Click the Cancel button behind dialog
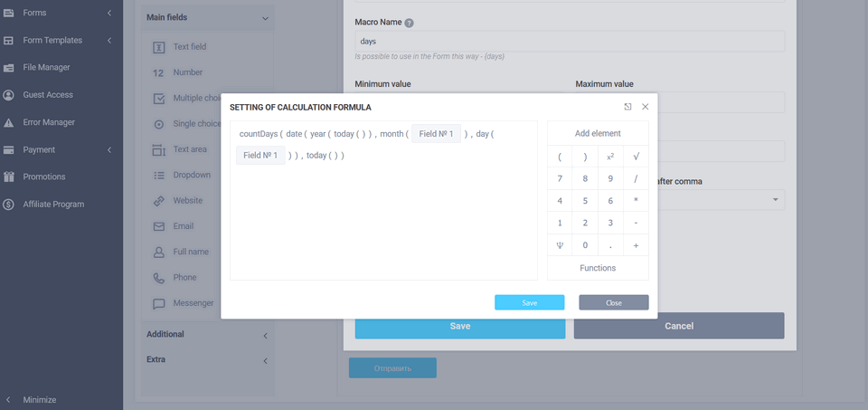The image size is (868, 410). point(679,326)
